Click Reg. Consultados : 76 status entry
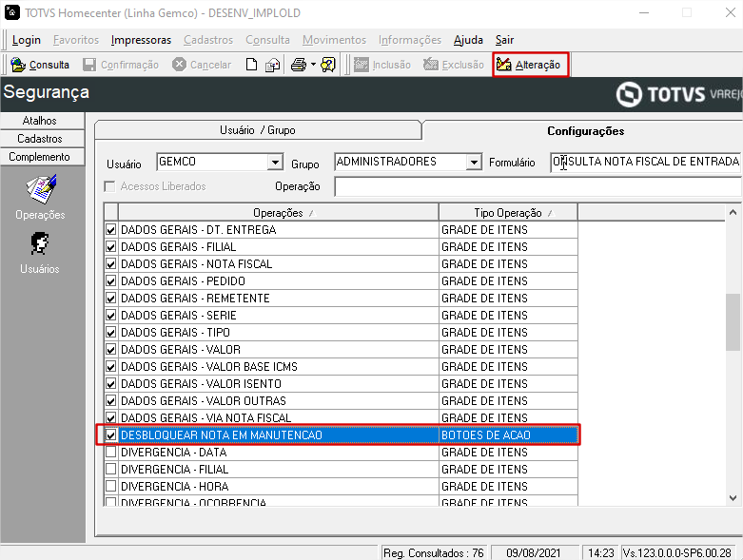Screen dimensions: 743x560 click(x=433, y=553)
